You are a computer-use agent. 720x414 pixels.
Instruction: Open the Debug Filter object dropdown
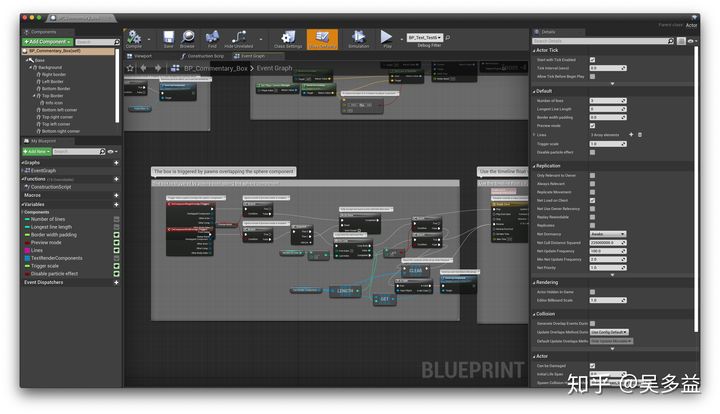click(x=425, y=37)
